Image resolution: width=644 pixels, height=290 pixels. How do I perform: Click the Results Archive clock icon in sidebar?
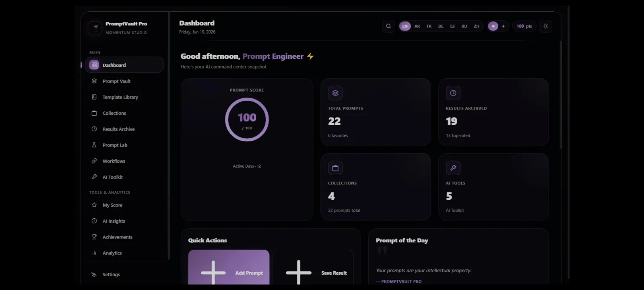(x=94, y=129)
